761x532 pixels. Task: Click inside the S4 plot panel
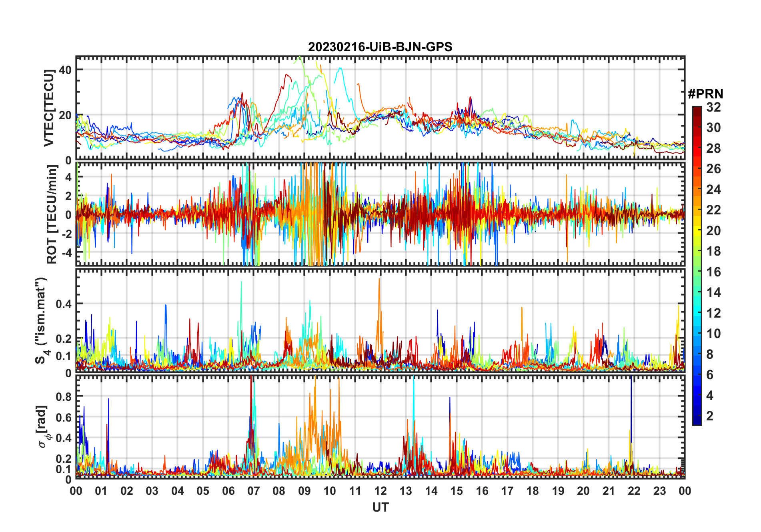tap(380, 321)
